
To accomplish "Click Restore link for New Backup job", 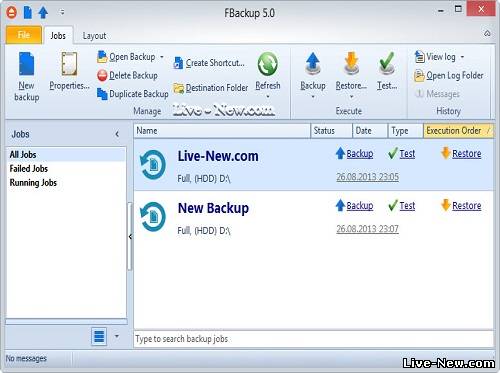I will tap(467, 206).
